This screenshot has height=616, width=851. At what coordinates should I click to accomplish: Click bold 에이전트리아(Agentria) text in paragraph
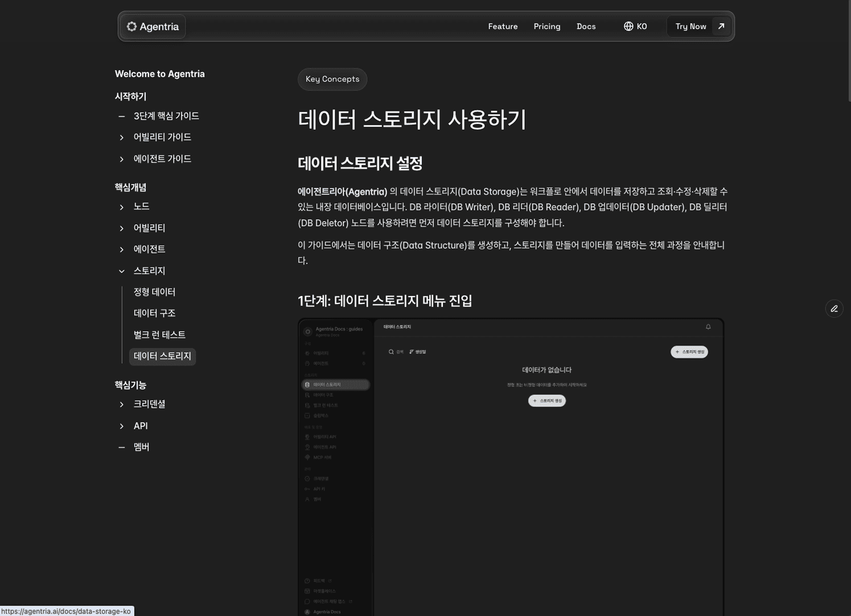tap(343, 192)
